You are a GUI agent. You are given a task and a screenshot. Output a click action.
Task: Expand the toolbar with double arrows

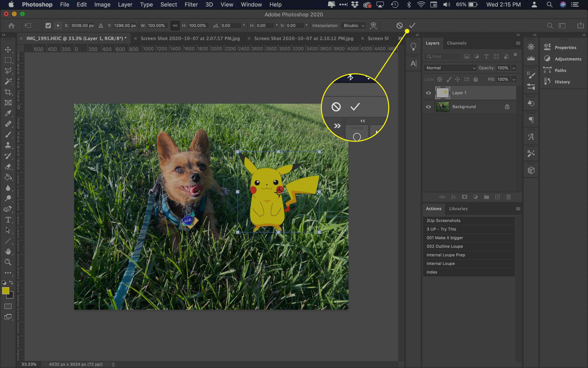point(3,35)
